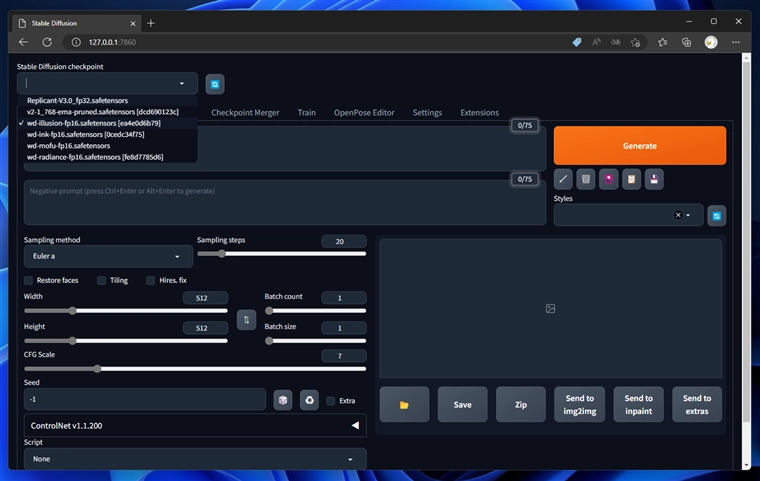
Task: Click the Seed input field
Action: pyautogui.click(x=145, y=400)
